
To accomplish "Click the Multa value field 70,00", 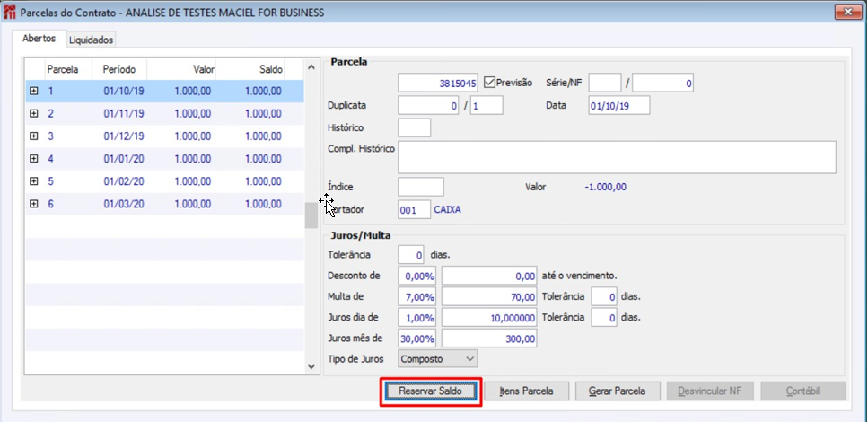I will 489,297.
